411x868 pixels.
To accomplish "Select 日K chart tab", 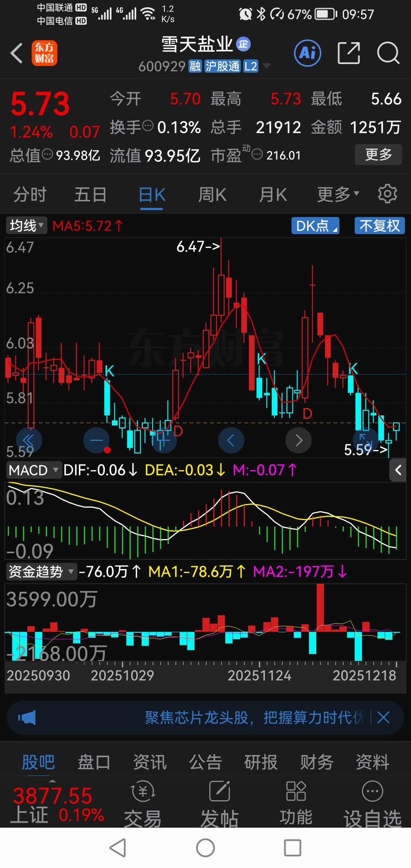I will click(152, 194).
